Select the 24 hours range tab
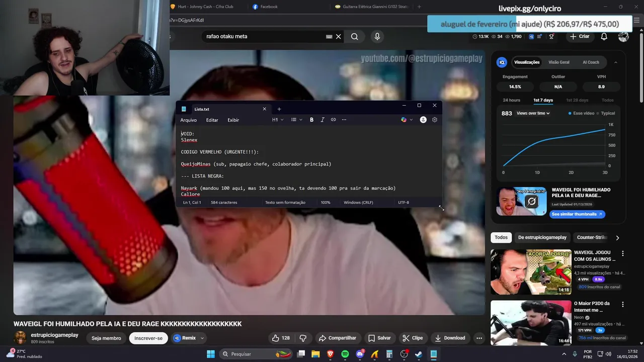The image size is (644, 362). tap(512, 100)
